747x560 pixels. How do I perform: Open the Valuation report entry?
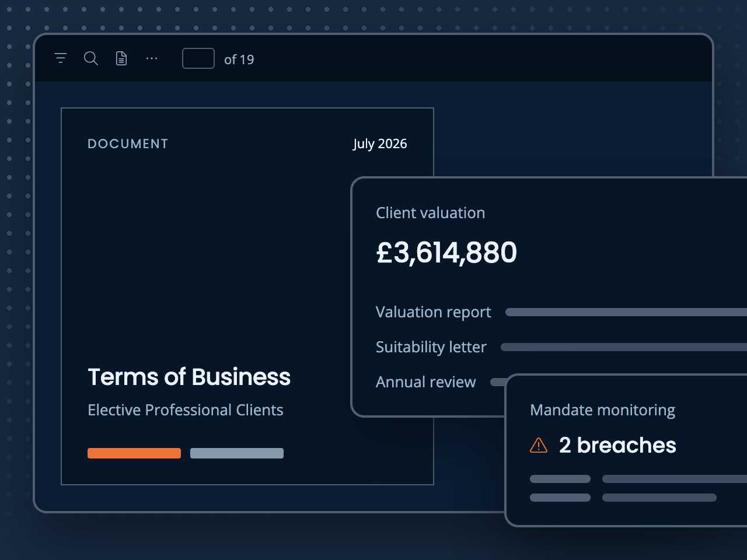[x=433, y=312]
